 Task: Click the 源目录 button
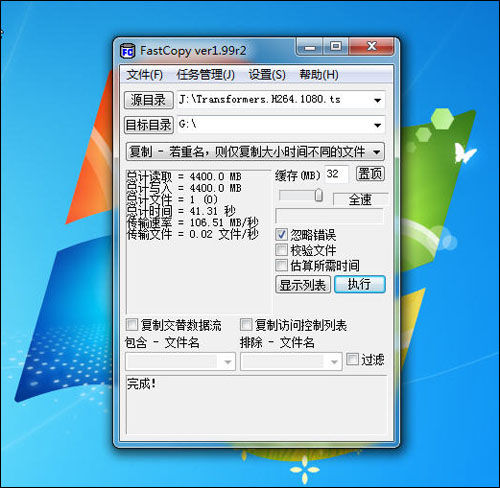(x=149, y=100)
